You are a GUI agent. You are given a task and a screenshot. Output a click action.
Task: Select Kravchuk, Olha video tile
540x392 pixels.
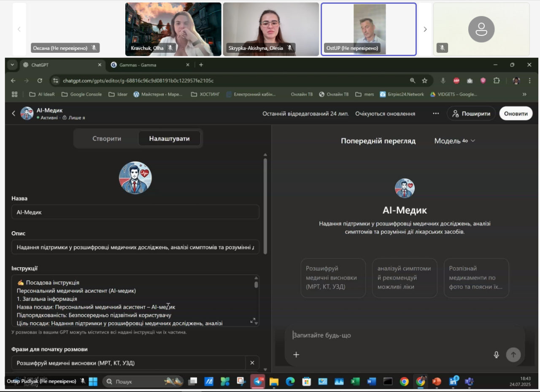pos(173,29)
